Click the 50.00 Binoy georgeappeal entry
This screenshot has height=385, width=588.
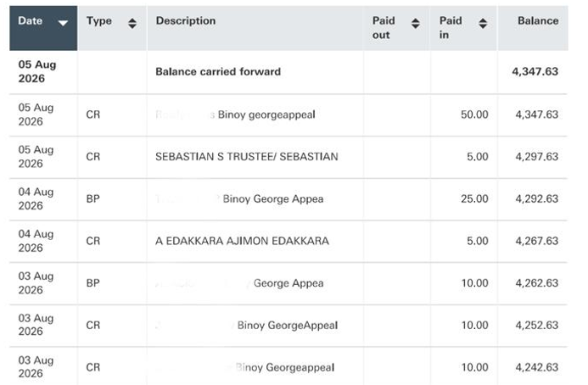(x=288, y=114)
